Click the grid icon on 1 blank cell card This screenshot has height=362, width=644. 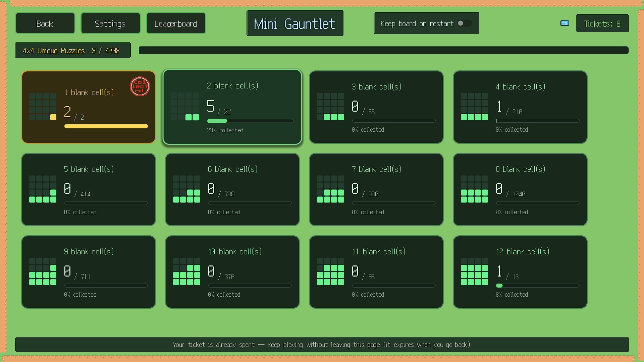pyautogui.click(x=43, y=107)
